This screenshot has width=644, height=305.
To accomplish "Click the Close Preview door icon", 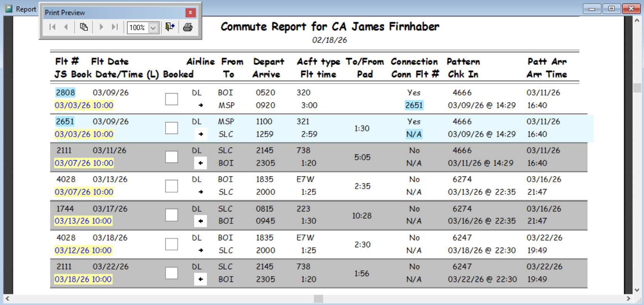I will [170, 27].
